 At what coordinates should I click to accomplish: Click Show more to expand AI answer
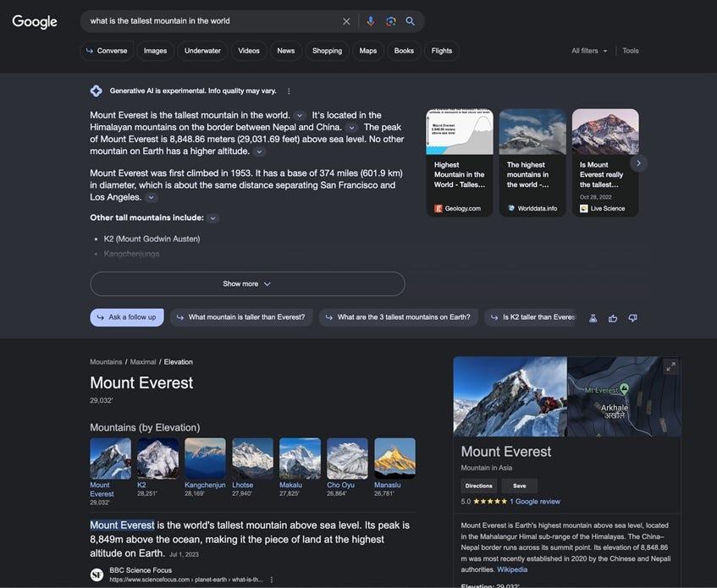tap(247, 283)
